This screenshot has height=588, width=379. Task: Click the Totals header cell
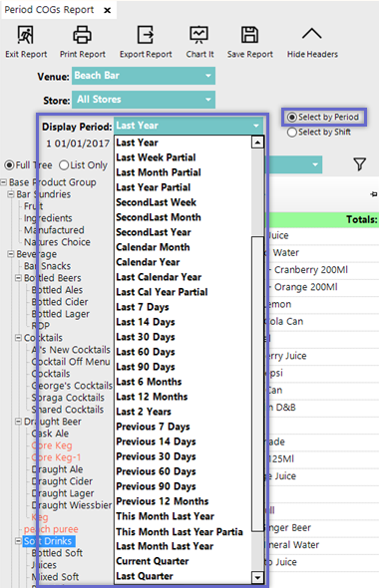[323, 219]
